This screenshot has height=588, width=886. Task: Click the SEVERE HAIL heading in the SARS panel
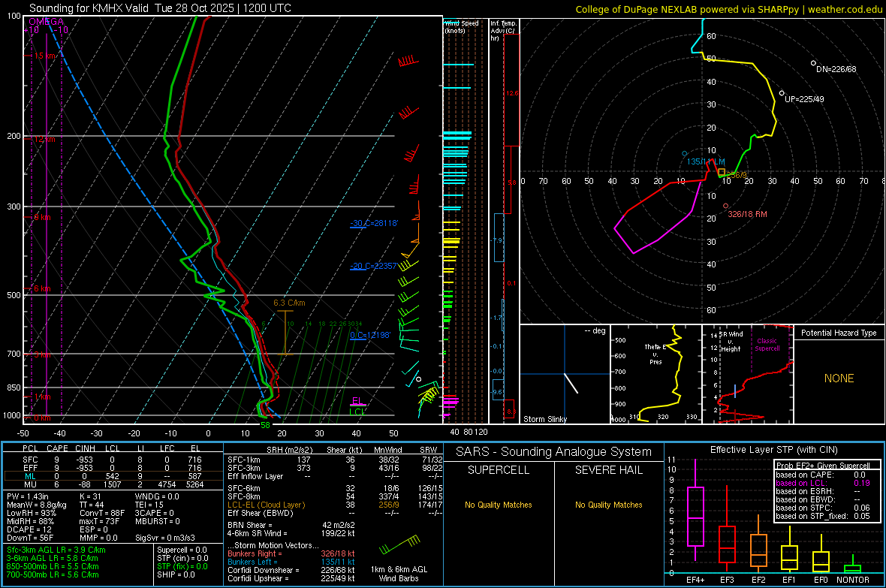coord(607,470)
